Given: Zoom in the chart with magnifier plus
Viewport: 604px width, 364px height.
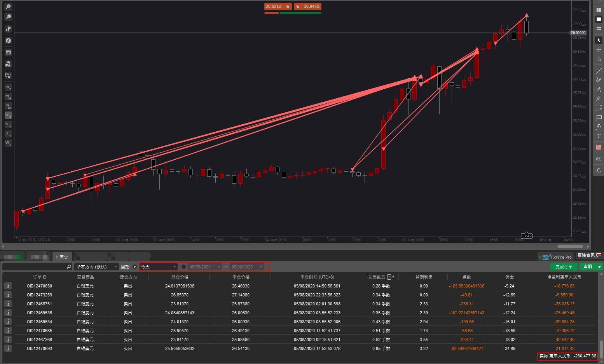Looking at the screenshot, I should (x=8, y=7).
